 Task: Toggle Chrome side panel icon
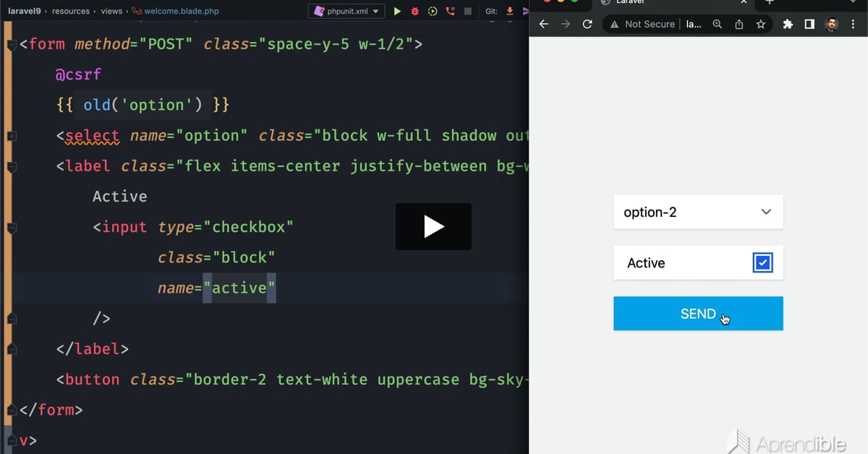(810, 24)
